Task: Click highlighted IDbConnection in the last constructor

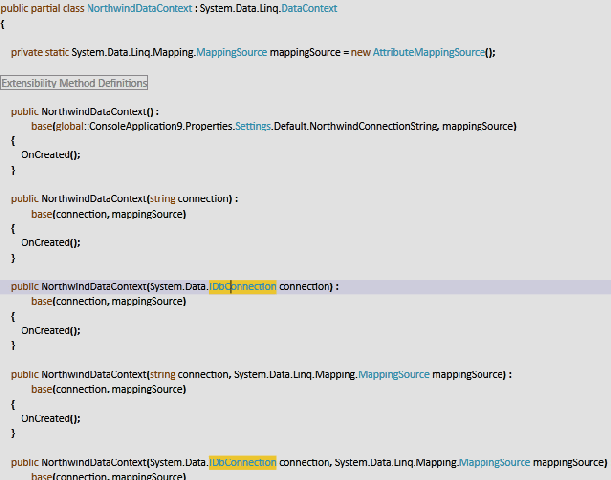Action: 243,463
